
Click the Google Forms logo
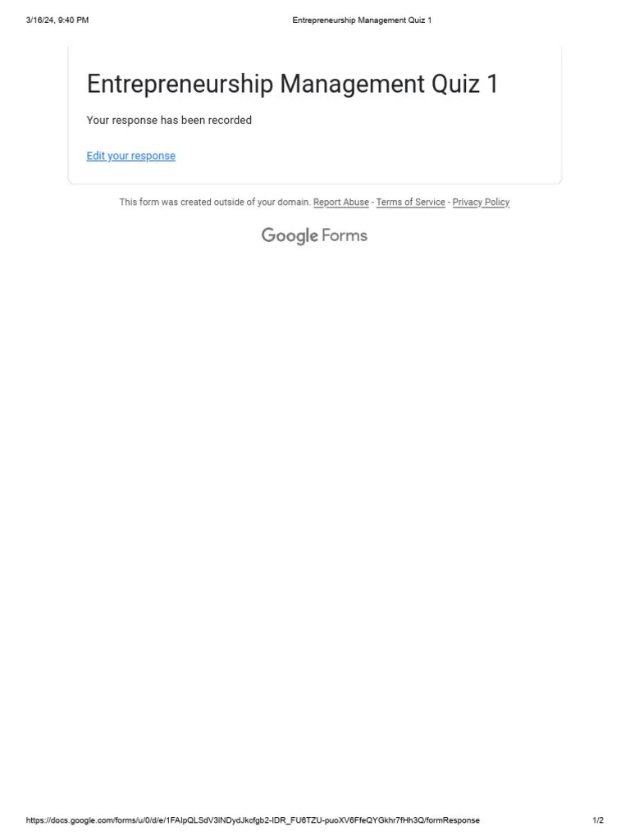314,235
